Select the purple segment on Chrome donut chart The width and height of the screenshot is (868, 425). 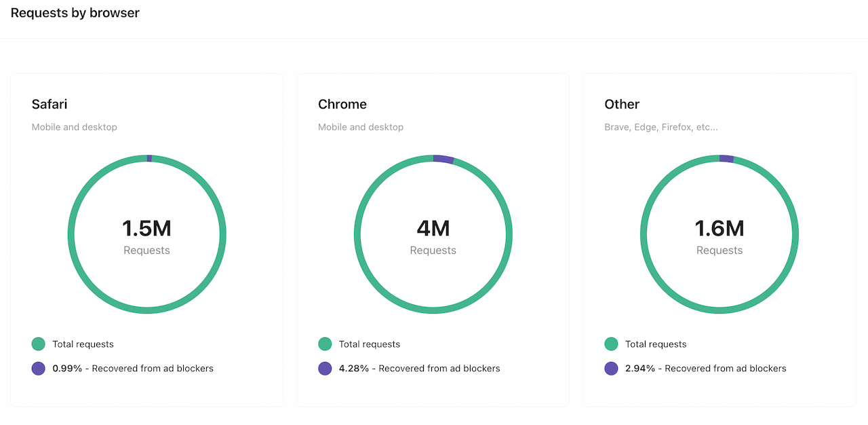click(443, 160)
